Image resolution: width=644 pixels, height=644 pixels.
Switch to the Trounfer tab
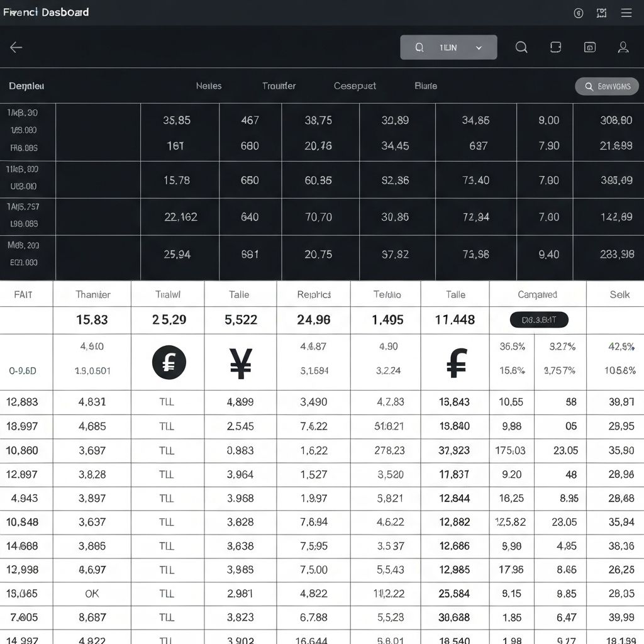279,86
